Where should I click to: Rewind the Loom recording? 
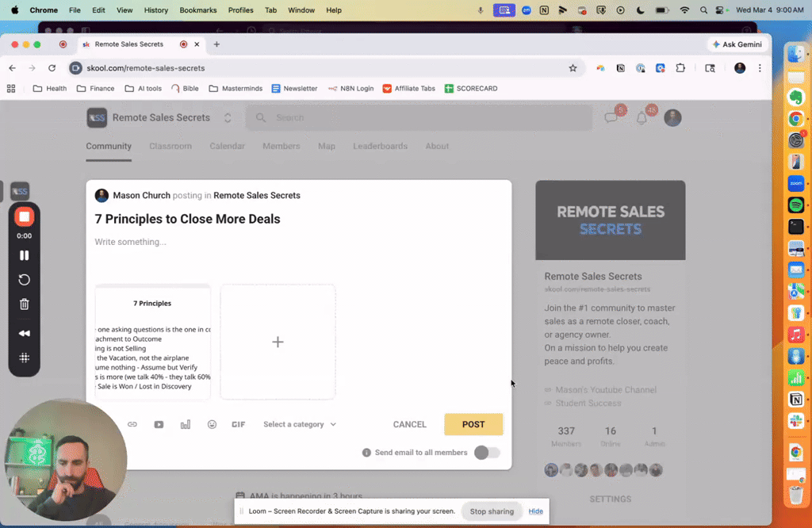[x=24, y=333]
